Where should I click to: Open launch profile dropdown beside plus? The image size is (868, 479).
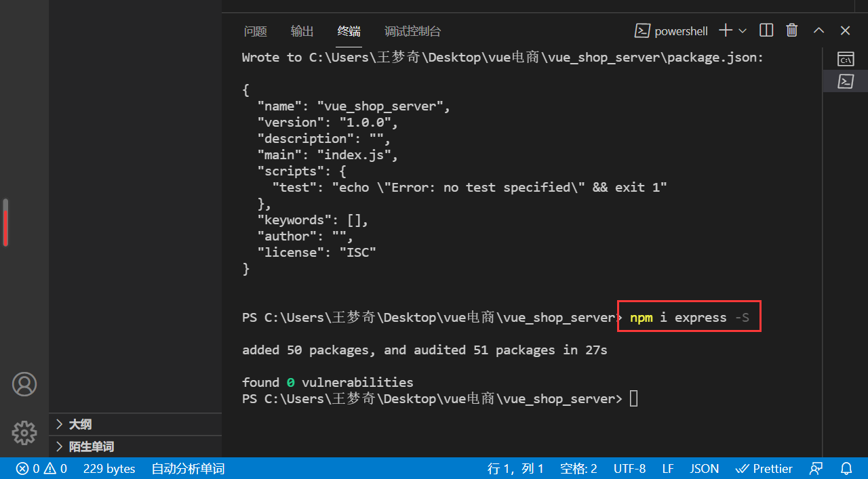[743, 30]
